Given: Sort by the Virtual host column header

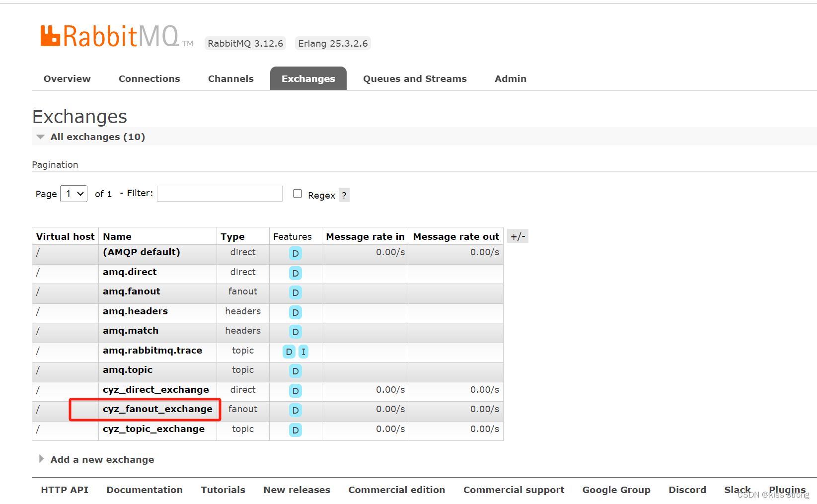Looking at the screenshot, I should click(x=65, y=236).
